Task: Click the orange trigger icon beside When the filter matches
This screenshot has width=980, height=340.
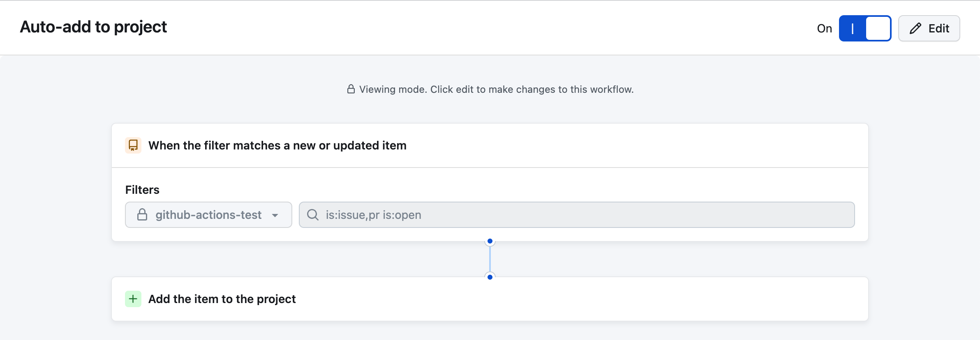Action: (133, 145)
